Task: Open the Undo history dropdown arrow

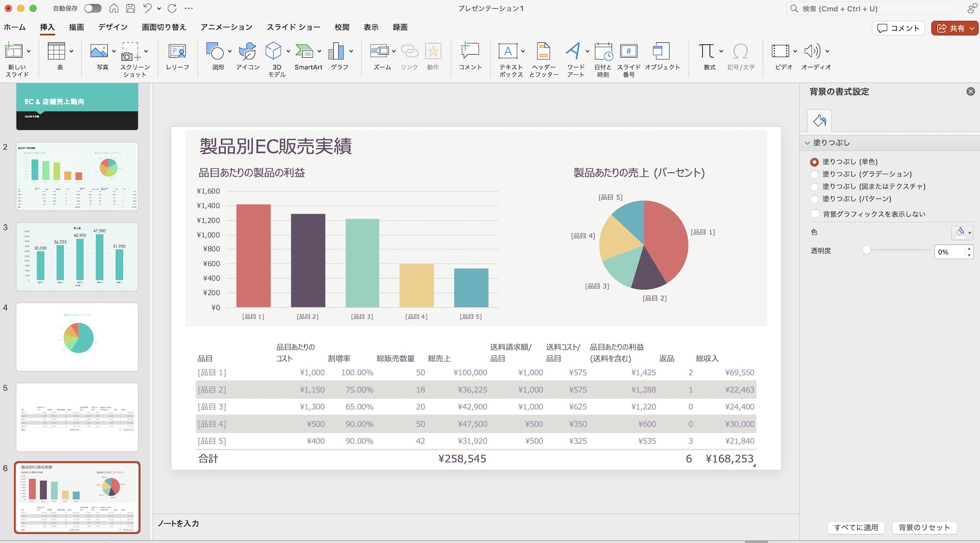Action: tap(159, 8)
